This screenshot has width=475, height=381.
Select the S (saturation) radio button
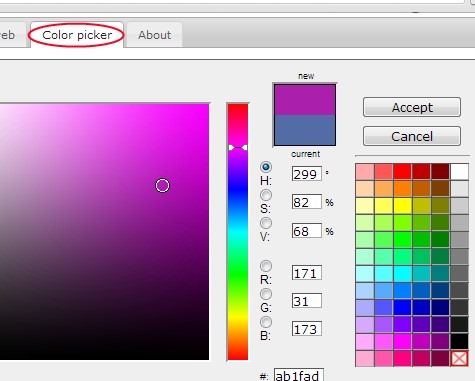tap(266, 195)
